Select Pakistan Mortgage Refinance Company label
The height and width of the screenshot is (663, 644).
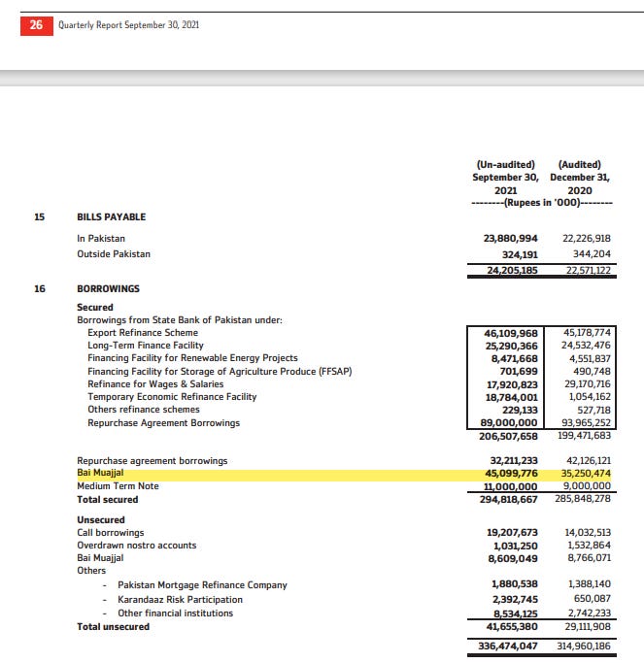[202, 585]
